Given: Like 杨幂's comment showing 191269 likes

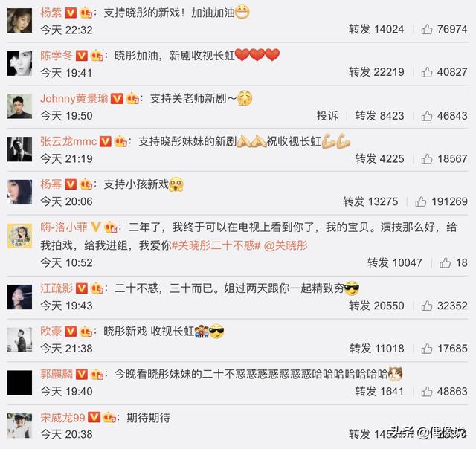Looking at the screenshot, I should pos(420,201).
